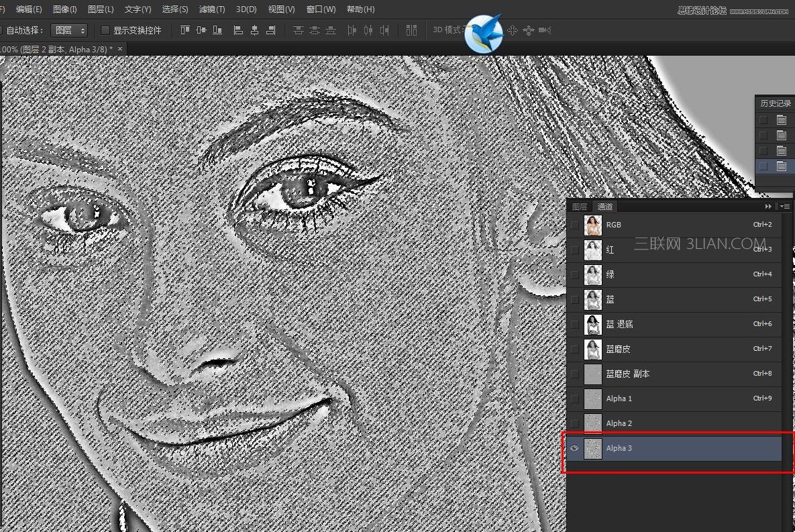Click Ctrl+2 shortcut text
Viewport: 795px width, 532px height.
(762, 224)
